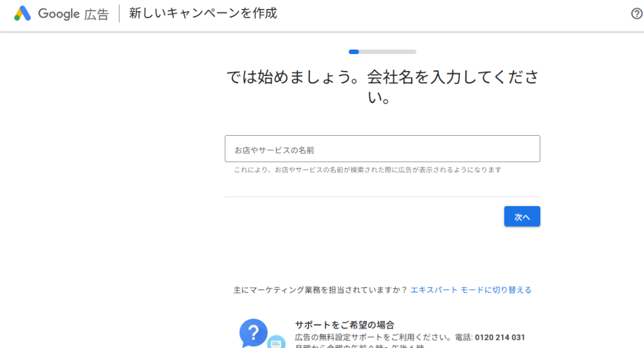Click the 次へ button
This screenshot has width=644, height=348.
click(x=522, y=216)
